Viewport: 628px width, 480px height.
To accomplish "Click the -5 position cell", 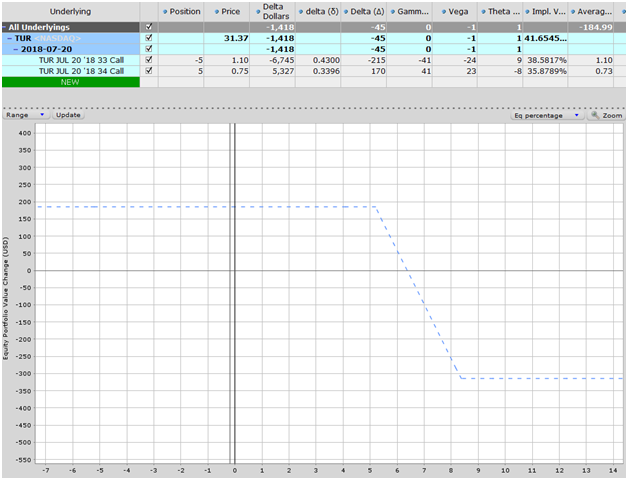I will click(181, 60).
